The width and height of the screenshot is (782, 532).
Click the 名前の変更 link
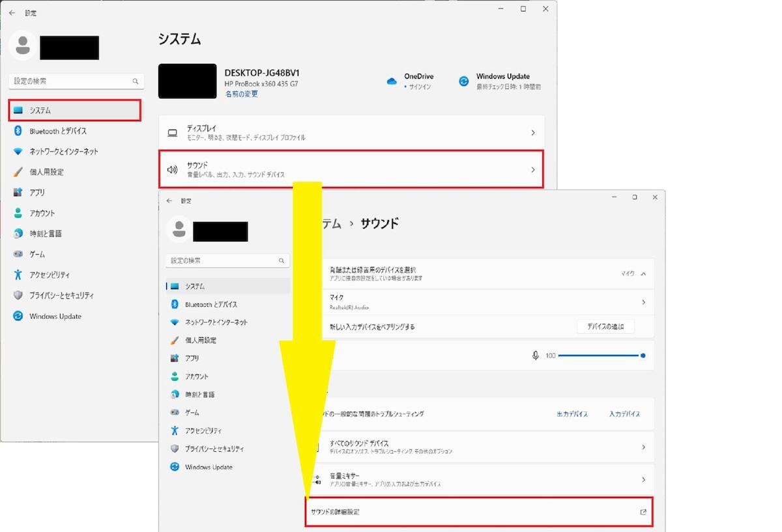pyautogui.click(x=241, y=94)
